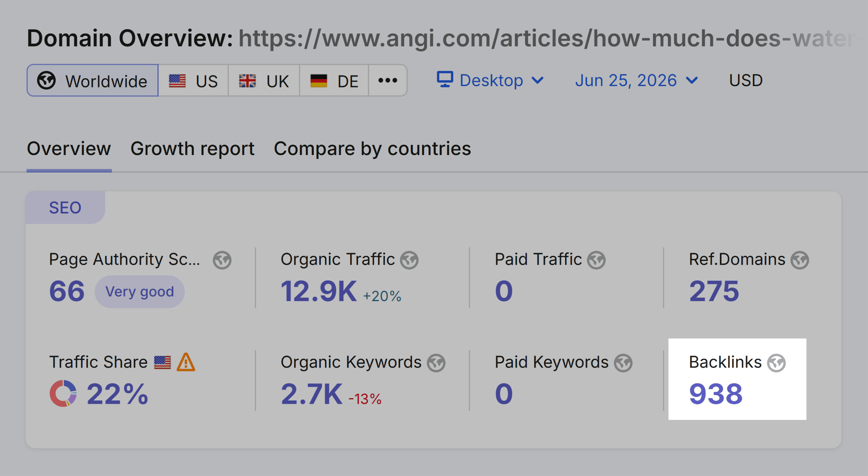The height and width of the screenshot is (476, 868).
Task: Switch to Compare by countries tab
Action: 372,149
